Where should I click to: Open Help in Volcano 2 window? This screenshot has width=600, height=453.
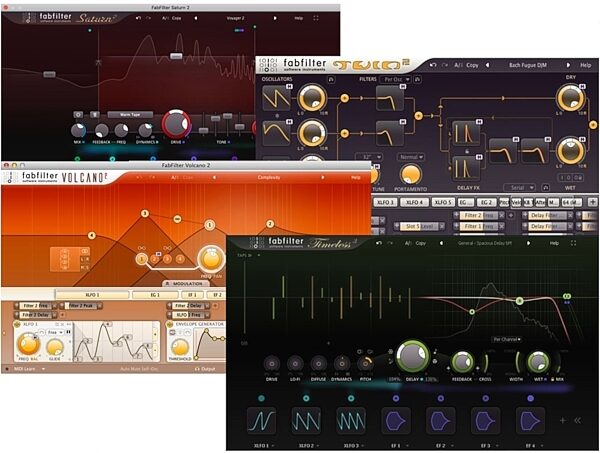point(356,177)
